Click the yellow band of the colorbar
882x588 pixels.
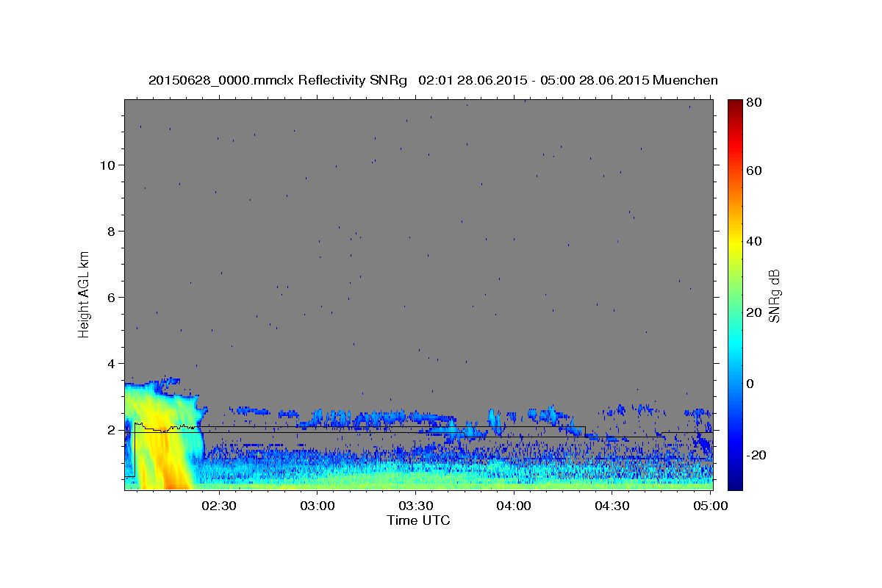pyautogui.click(x=735, y=243)
